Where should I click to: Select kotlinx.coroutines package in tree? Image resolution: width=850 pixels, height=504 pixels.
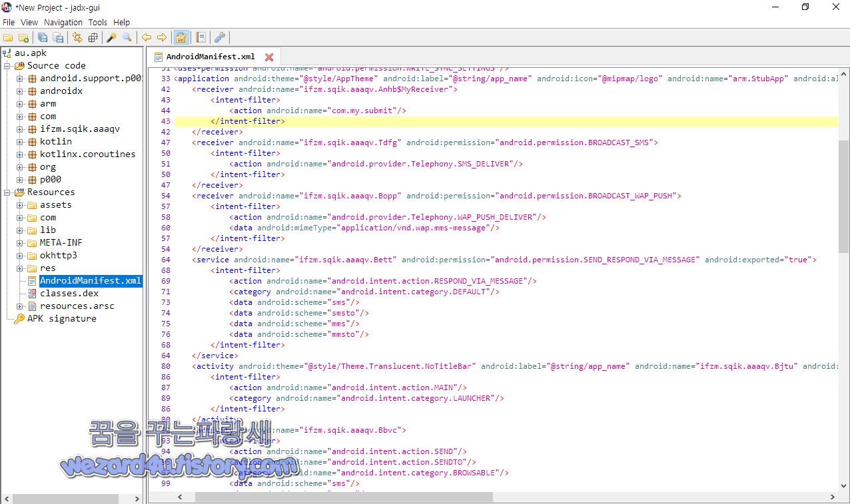[x=87, y=154]
